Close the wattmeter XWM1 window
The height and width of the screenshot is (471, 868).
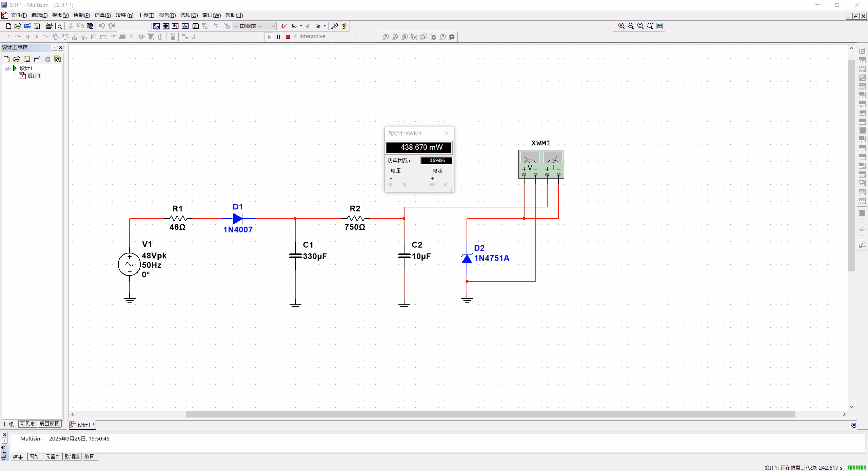447,133
